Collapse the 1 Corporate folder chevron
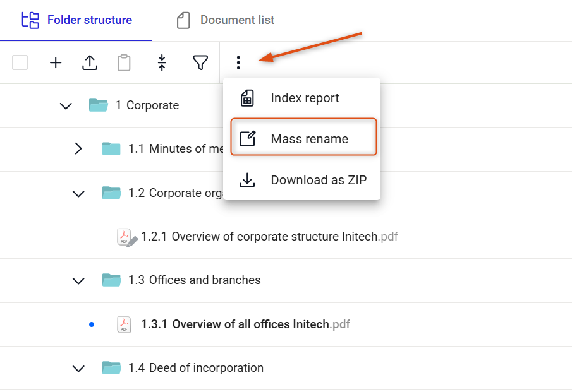The width and height of the screenshot is (572, 392). (66, 105)
